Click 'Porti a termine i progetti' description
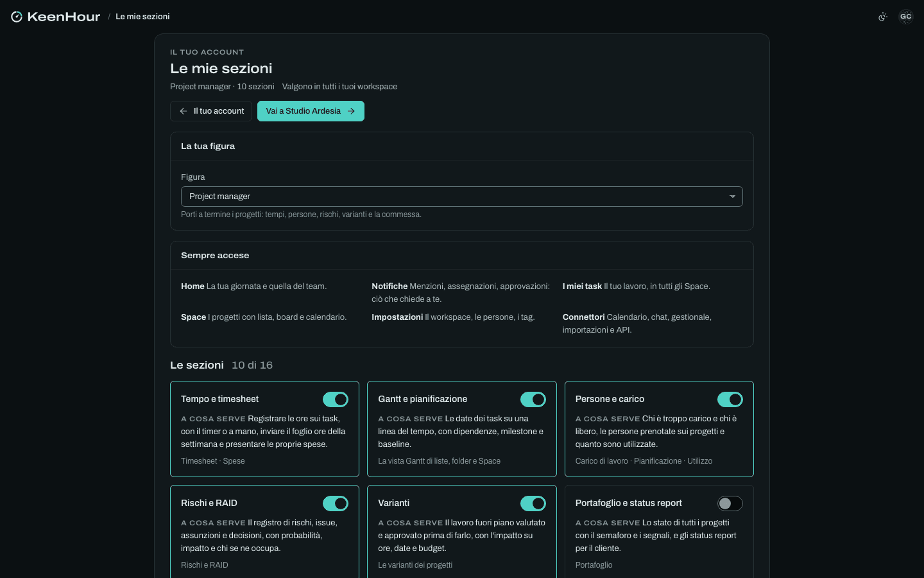The image size is (924, 578). (301, 215)
